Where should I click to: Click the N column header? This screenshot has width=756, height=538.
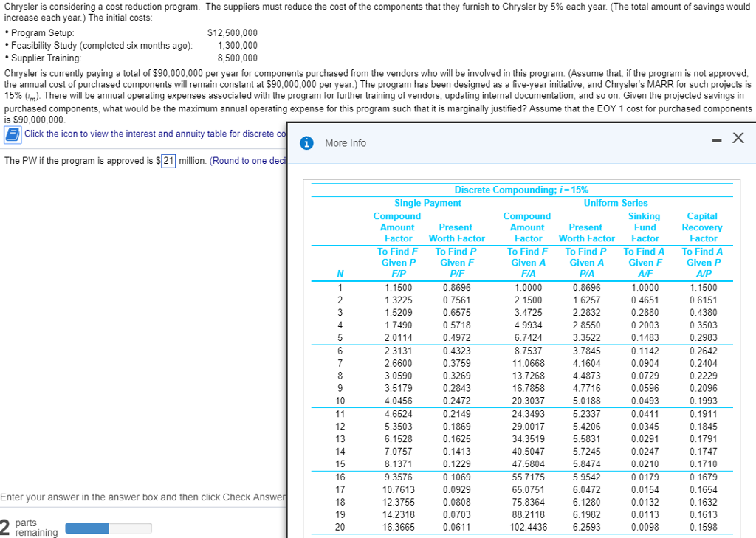pyautogui.click(x=340, y=273)
